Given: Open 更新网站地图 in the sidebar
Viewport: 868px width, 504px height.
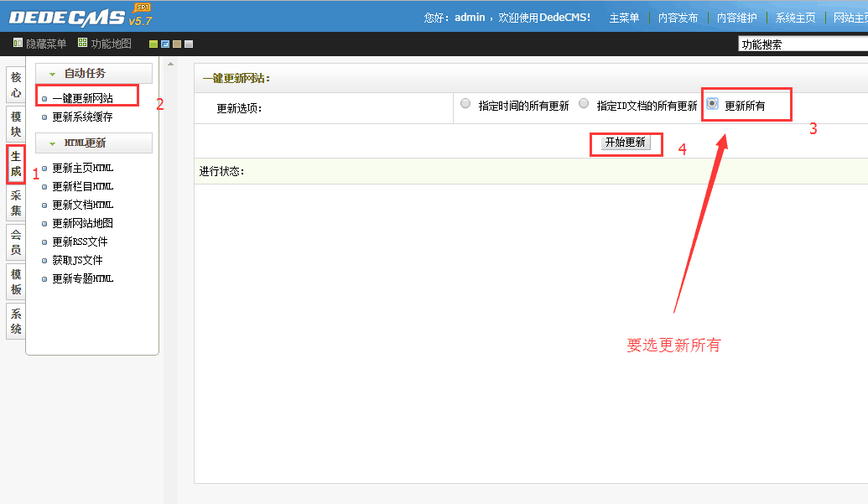Looking at the screenshot, I should point(82,223).
